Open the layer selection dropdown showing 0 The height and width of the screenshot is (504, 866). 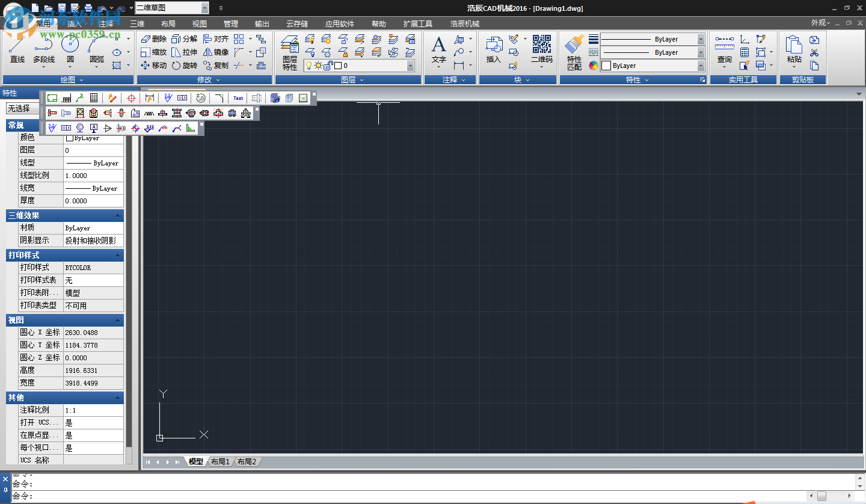[x=411, y=66]
